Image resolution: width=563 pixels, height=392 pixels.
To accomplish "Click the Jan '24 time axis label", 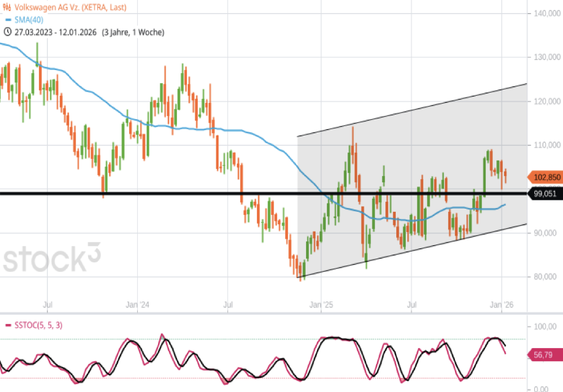I will point(137,305).
